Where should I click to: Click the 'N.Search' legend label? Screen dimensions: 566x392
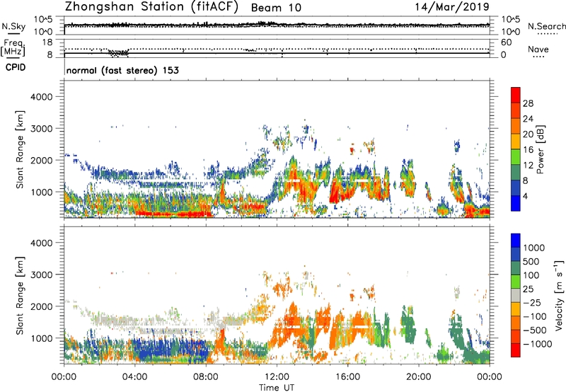[546, 26]
